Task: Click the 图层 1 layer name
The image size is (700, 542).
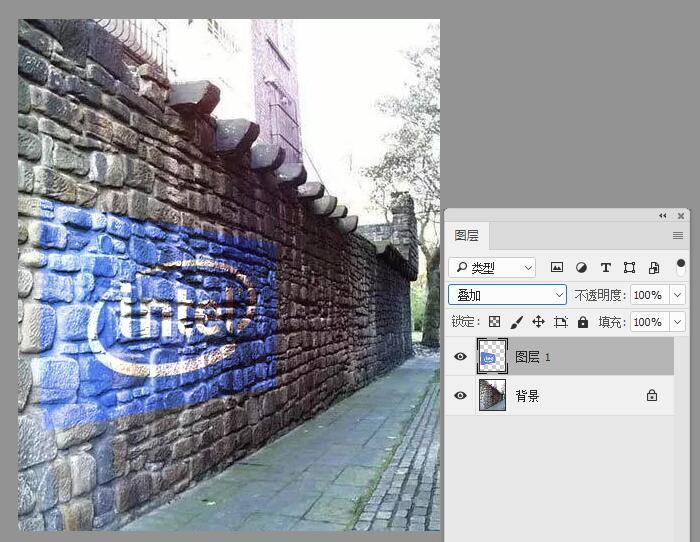Action: (533, 357)
